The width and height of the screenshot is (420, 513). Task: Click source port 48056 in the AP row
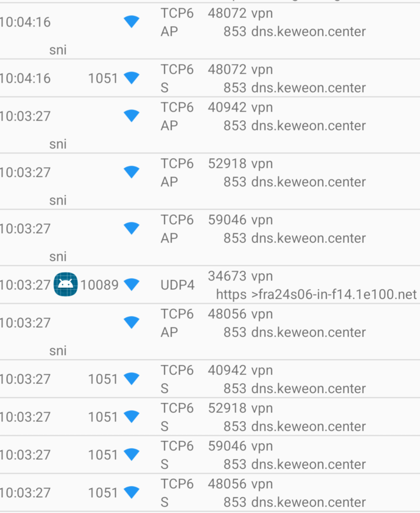tap(227, 314)
